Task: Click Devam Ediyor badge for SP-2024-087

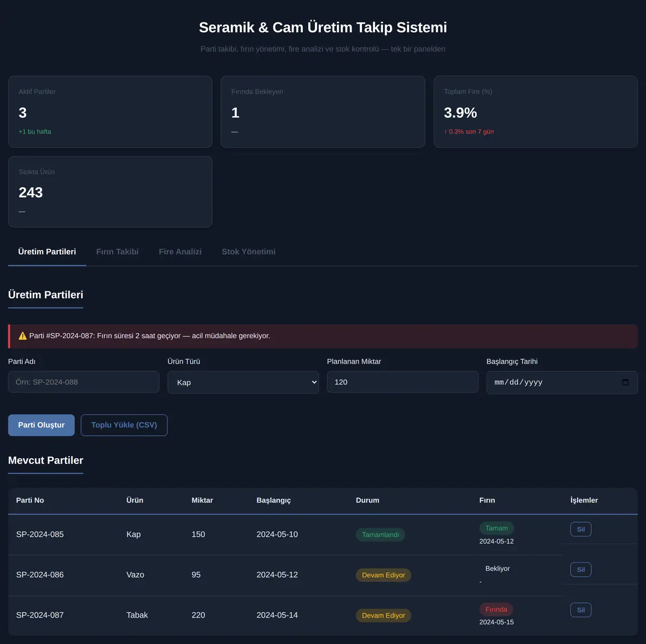Action: tap(384, 615)
